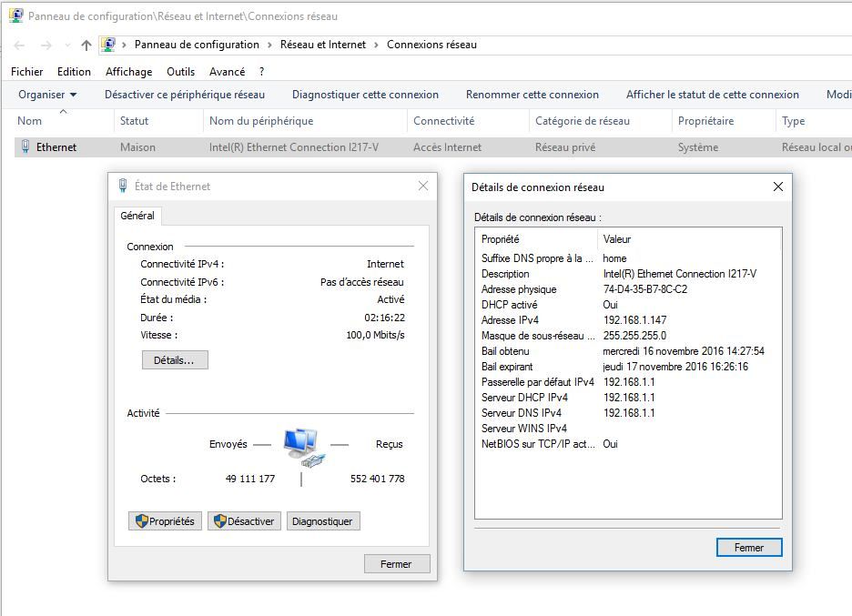Select the Général tab

(x=137, y=216)
